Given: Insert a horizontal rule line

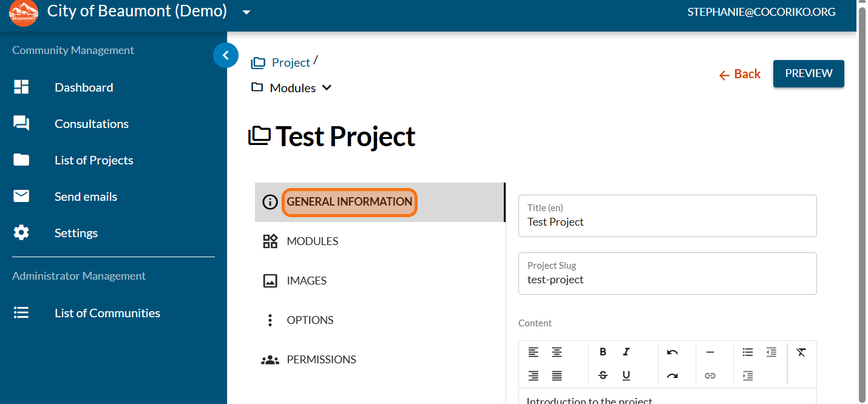Looking at the screenshot, I should click(710, 352).
